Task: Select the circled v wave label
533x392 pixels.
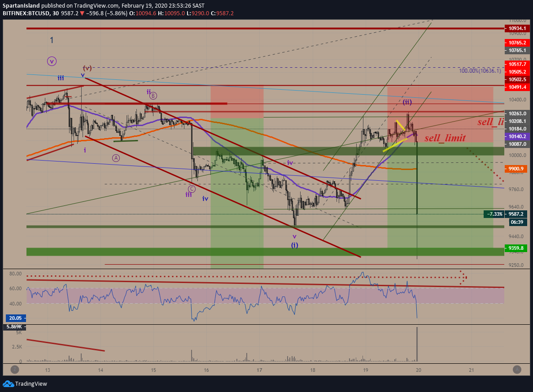Action: pyautogui.click(x=52, y=61)
